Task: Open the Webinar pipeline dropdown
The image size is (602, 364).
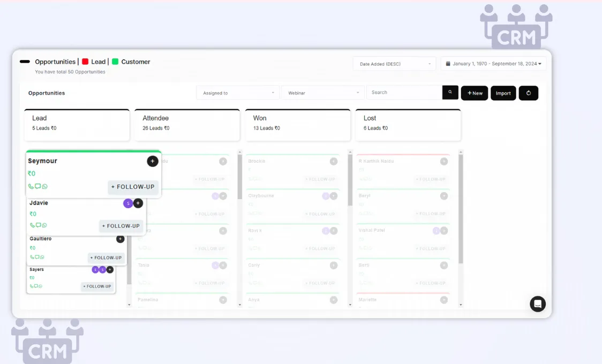Action: tap(323, 93)
